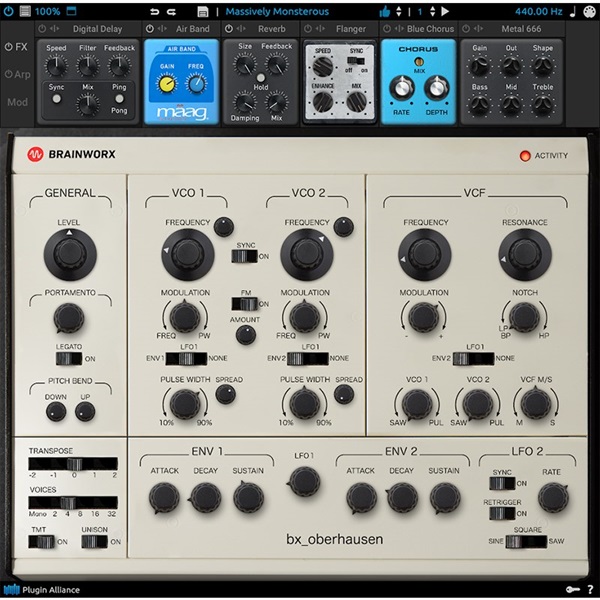Toggle the Flanger SYNC off/on switch
This screenshot has height=600, width=600.
(x=356, y=60)
